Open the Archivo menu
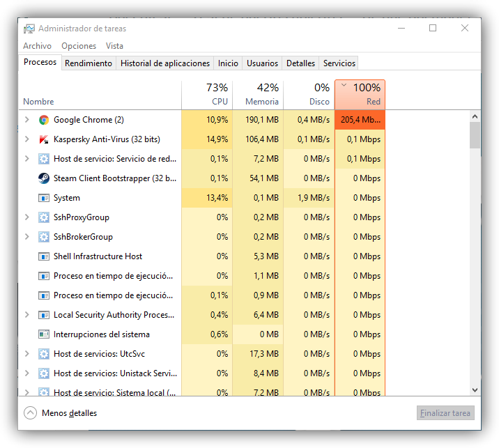This screenshot has height=448, width=499. click(37, 46)
